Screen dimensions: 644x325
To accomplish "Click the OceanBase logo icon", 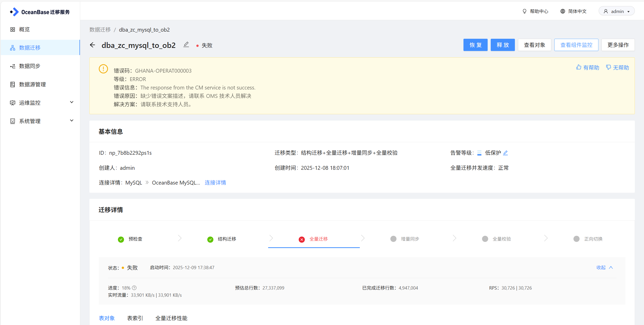I will (x=14, y=12).
